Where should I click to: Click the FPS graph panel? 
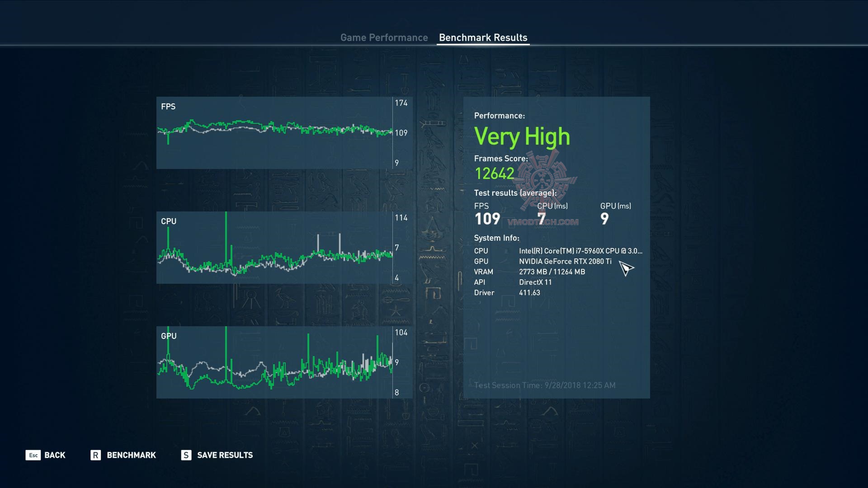(274, 133)
